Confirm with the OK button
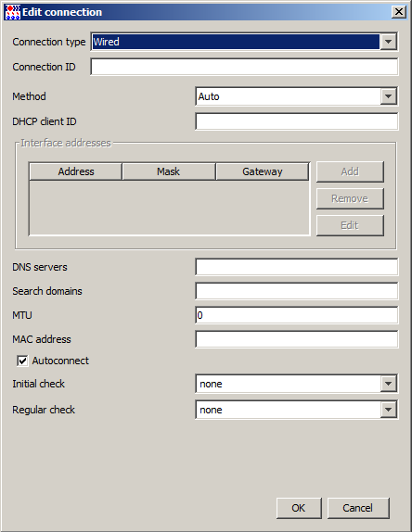The height and width of the screenshot is (532, 412). click(299, 508)
